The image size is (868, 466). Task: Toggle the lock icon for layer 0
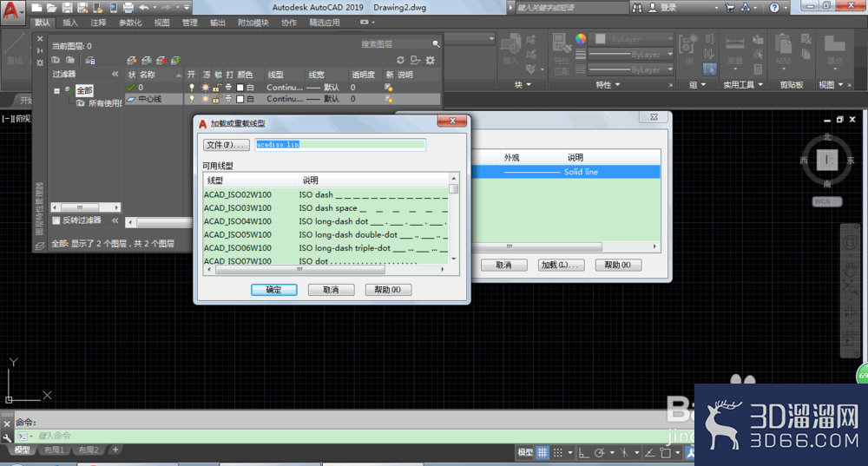click(x=217, y=88)
